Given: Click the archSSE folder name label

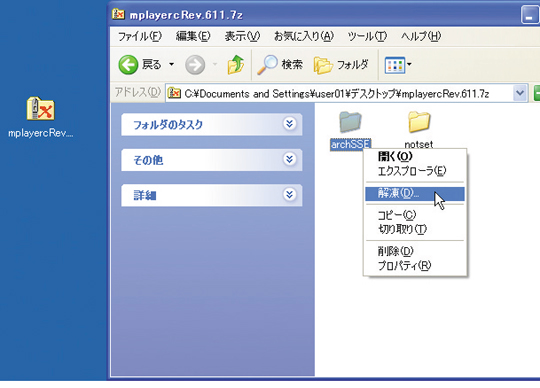Looking at the screenshot, I should 351,144.
